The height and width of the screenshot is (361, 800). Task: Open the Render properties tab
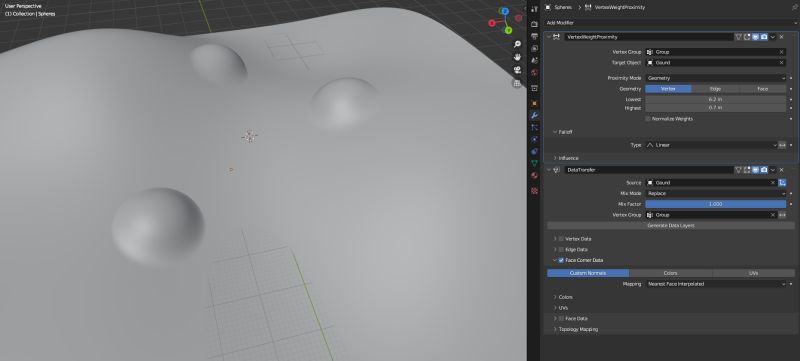click(x=534, y=24)
